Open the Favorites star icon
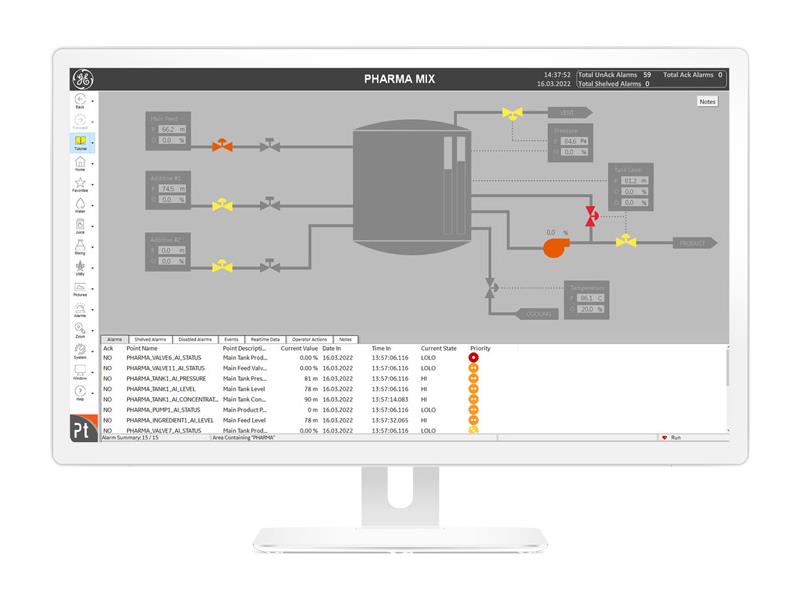Image resolution: width=800 pixels, height=600 pixels. pos(80,183)
